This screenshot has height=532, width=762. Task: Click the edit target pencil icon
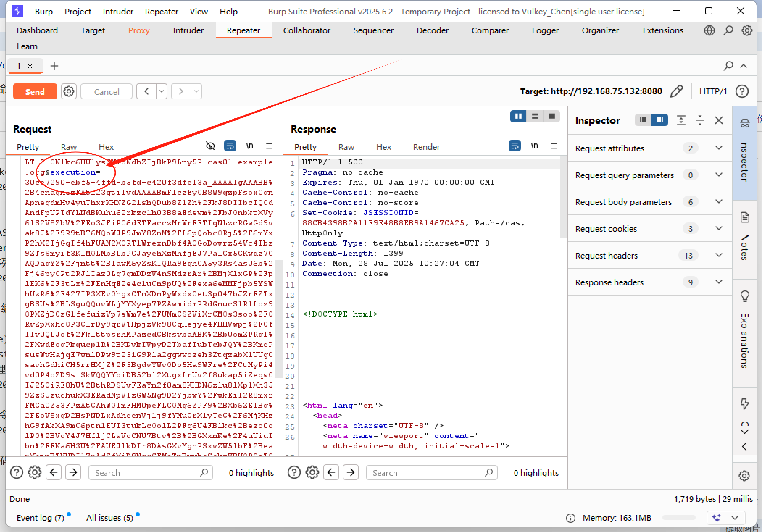(x=676, y=91)
